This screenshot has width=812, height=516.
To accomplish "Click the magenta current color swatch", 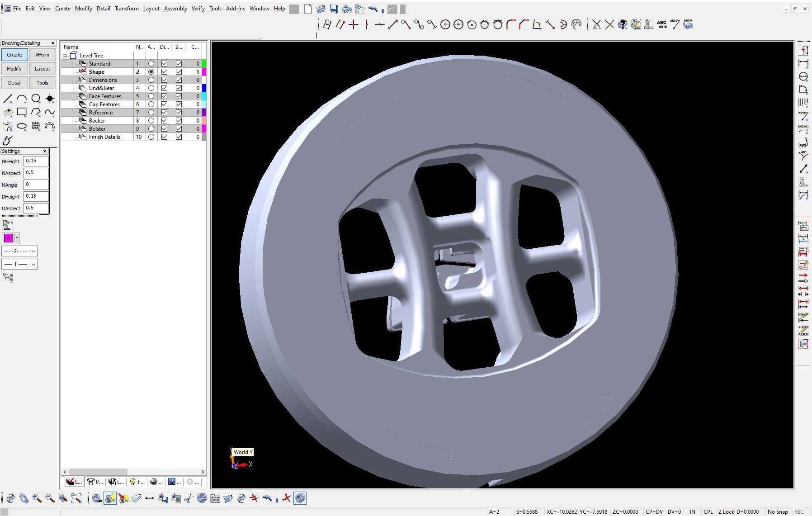I will [x=9, y=238].
